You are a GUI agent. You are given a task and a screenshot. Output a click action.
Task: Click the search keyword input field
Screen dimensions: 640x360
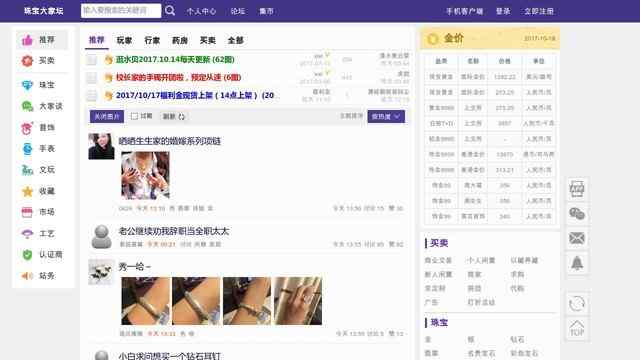click(121, 11)
